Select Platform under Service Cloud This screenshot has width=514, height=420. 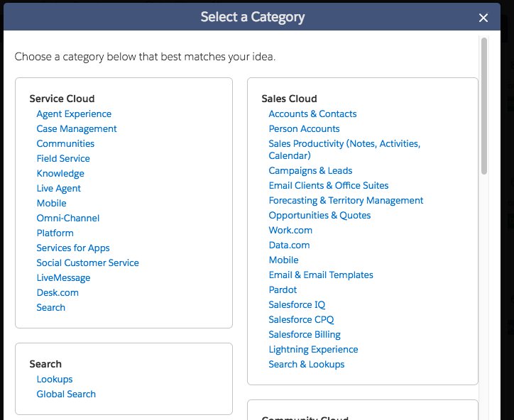pos(55,233)
